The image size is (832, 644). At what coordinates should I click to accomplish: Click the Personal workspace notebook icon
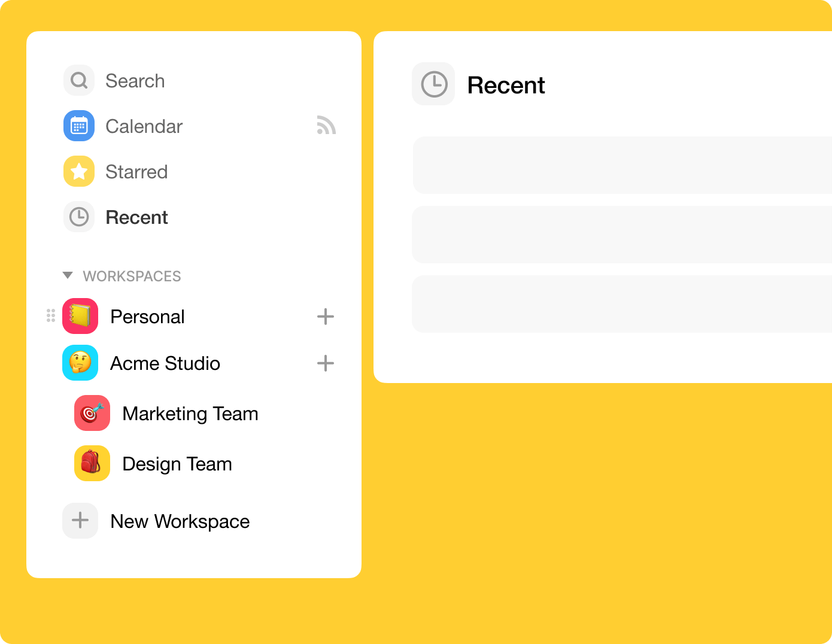pyautogui.click(x=80, y=316)
